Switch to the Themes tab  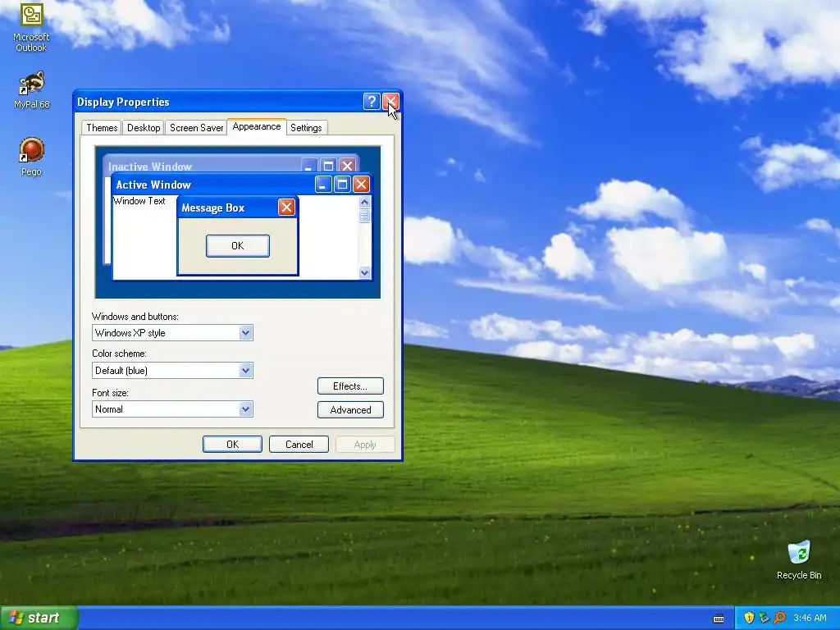102,127
